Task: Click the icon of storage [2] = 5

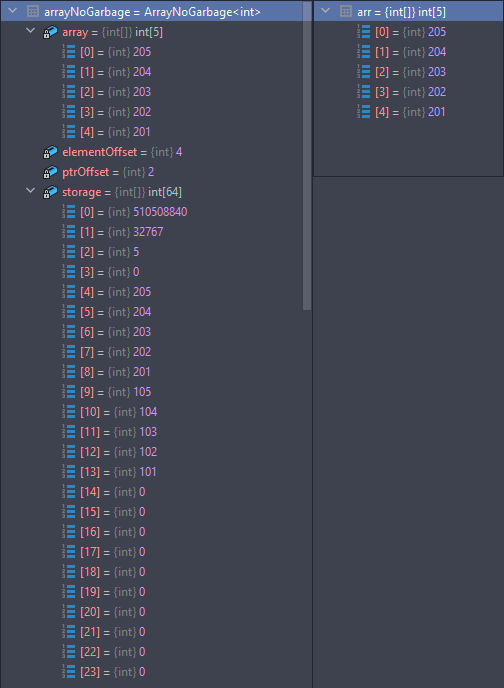Action: coord(68,252)
